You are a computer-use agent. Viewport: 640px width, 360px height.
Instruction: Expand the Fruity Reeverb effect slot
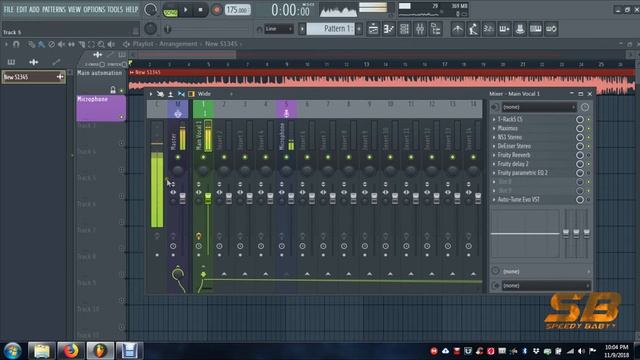494,155
